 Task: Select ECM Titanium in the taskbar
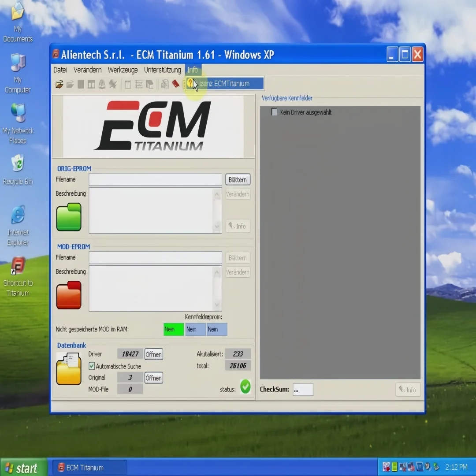89,467
